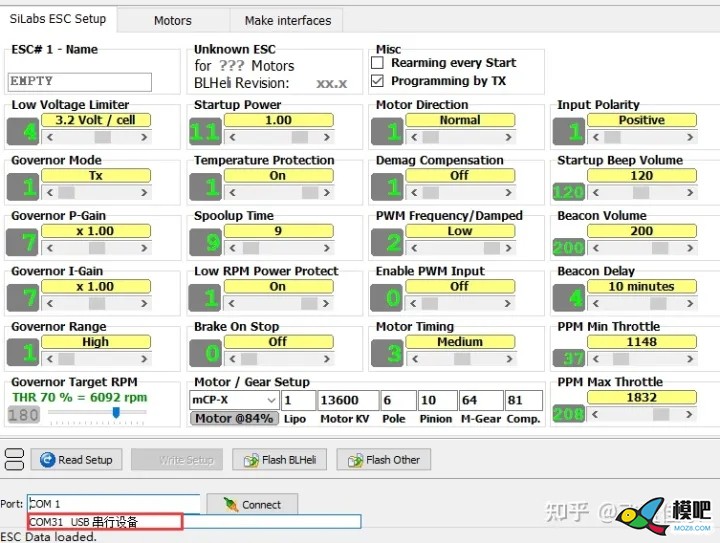Click the green 2 PWM Frequency indicator
This screenshot has width=720, height=543.
point(387,242)
